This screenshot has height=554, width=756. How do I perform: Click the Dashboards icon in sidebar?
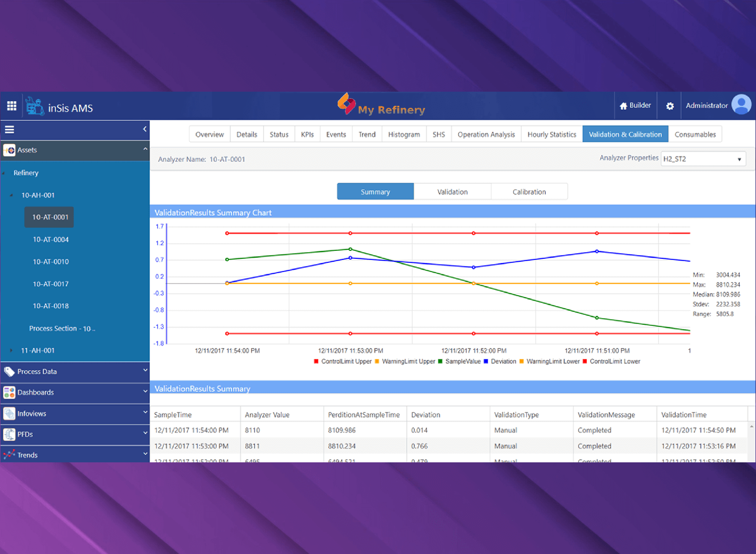click(x=9, y=392)
